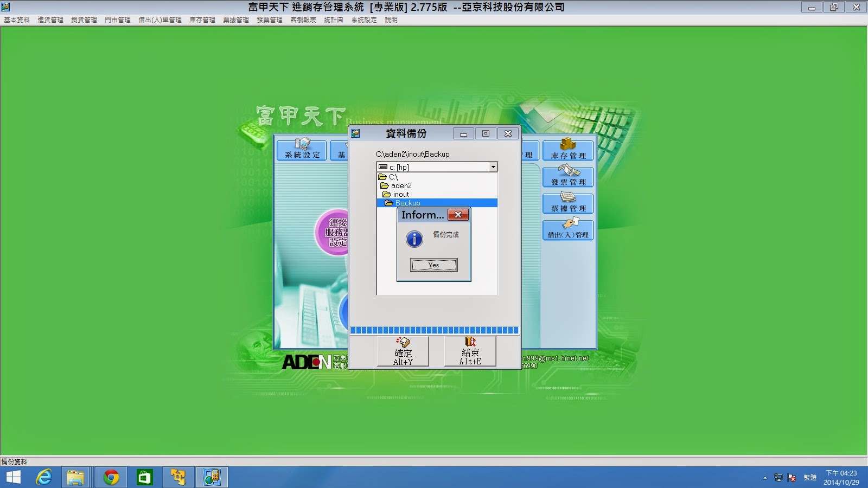Open the 庫存管理 menu in menu bar
Screen dimensions: 868x488
202,20
